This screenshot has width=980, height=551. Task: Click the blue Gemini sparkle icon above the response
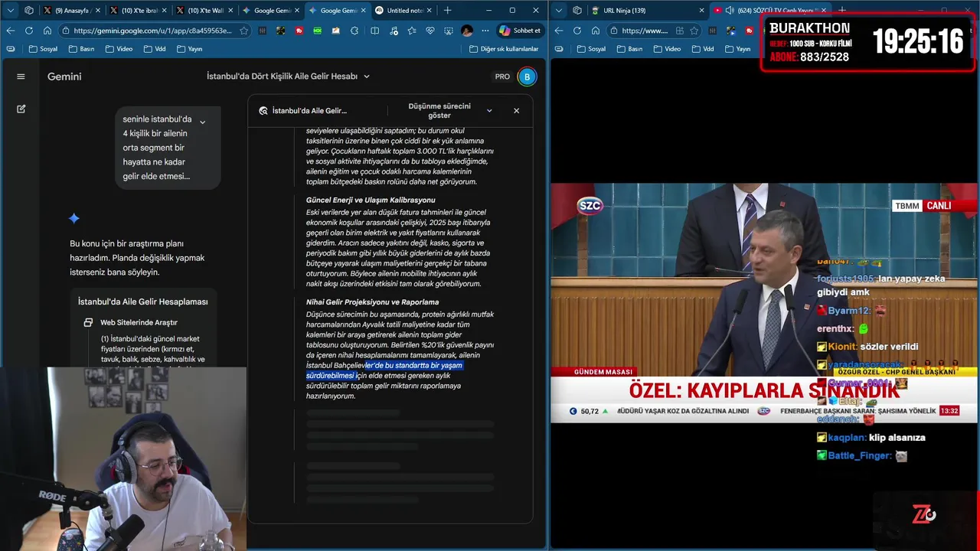point(73,219)
